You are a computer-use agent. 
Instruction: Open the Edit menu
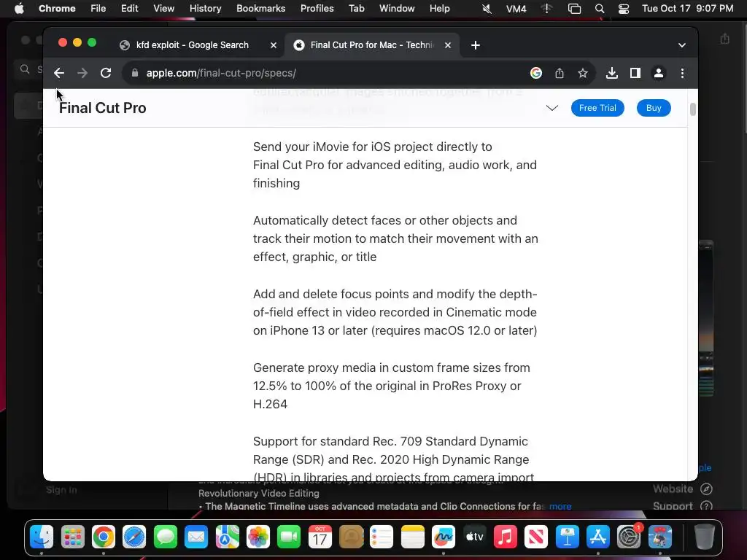click(x=130, y=9)
